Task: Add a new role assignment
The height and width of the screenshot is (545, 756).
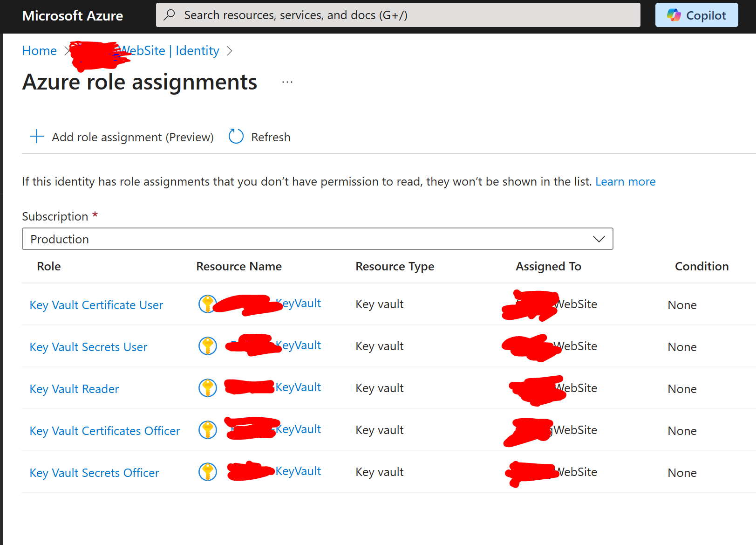Action: pyautogui.click(x=132, y=136)
